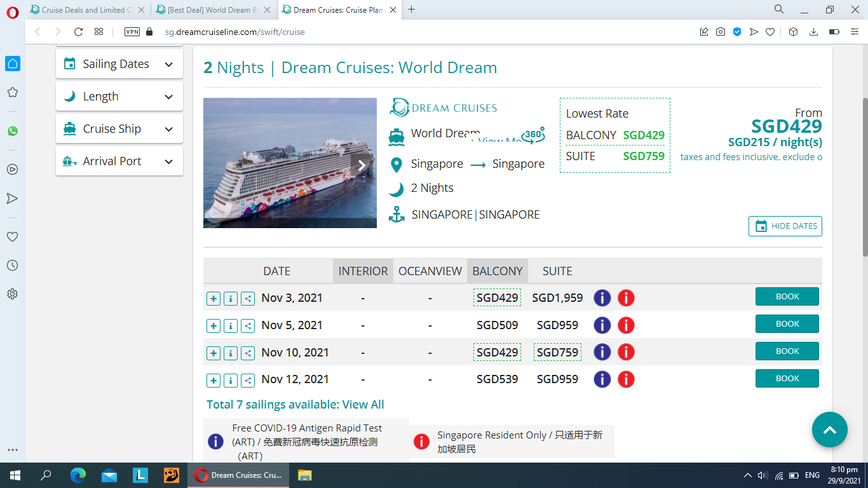Reload the current page
868x488 pixels.
point(78,32)
